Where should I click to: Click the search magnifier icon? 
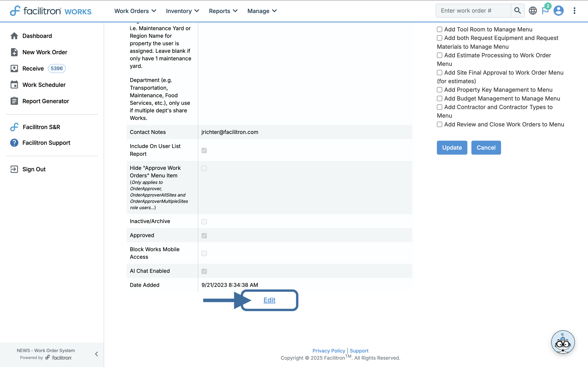517,11
